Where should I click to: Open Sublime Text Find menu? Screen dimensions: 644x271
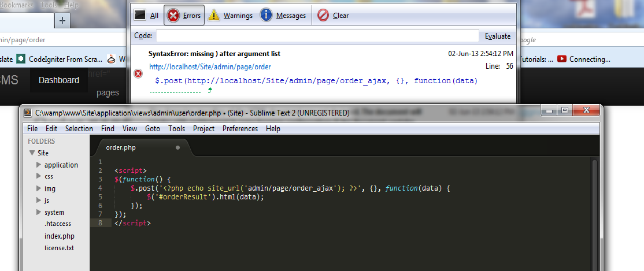(108, 128)
